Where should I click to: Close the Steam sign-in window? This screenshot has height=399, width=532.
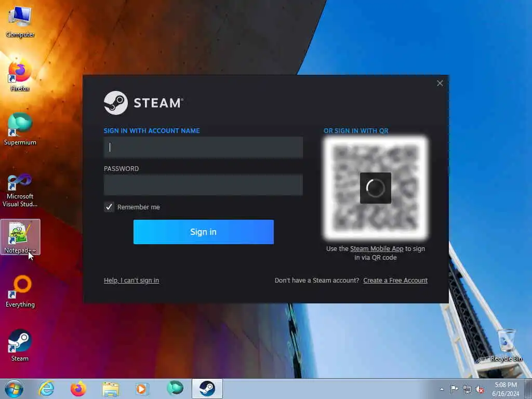440,83
